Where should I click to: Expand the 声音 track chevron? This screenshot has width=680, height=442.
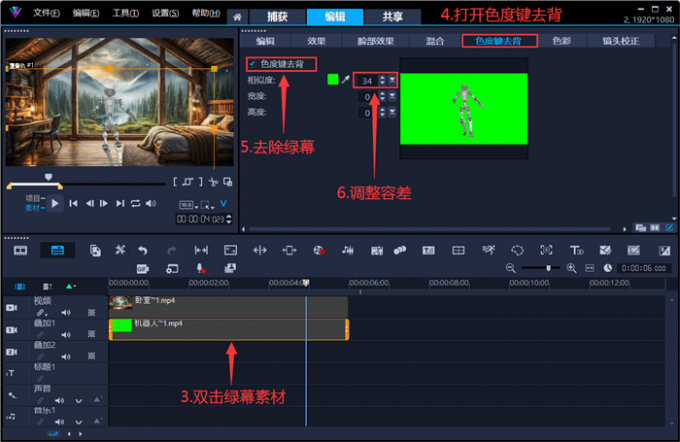(x=78, y=401)
